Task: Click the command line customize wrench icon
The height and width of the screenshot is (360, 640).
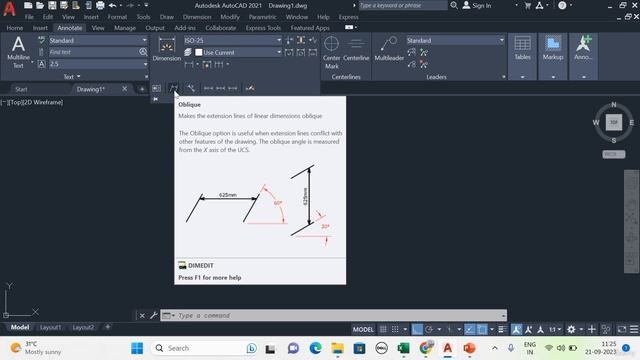Action: pos(153,315)
